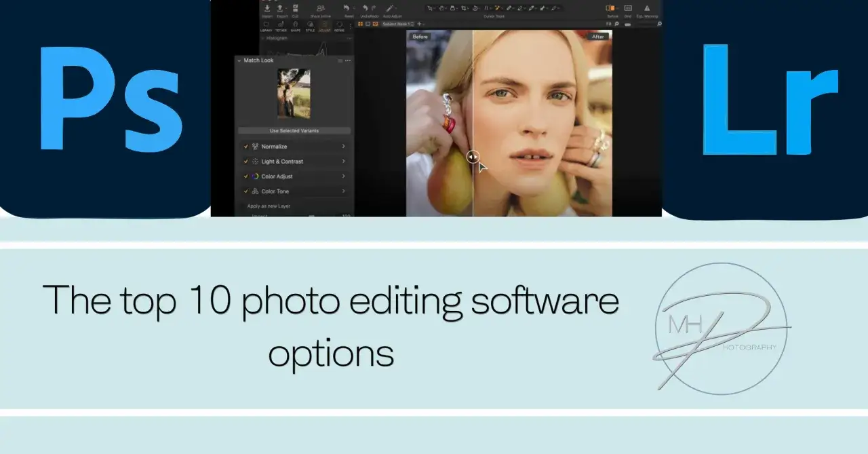Click the Undo arrow icon

[365, 8]
